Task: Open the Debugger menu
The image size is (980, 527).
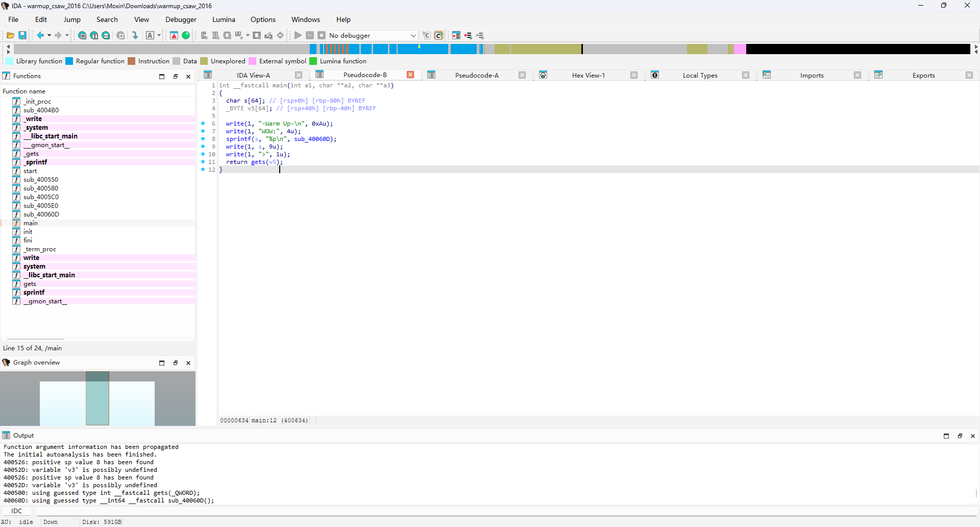Action: pos(181,19)
